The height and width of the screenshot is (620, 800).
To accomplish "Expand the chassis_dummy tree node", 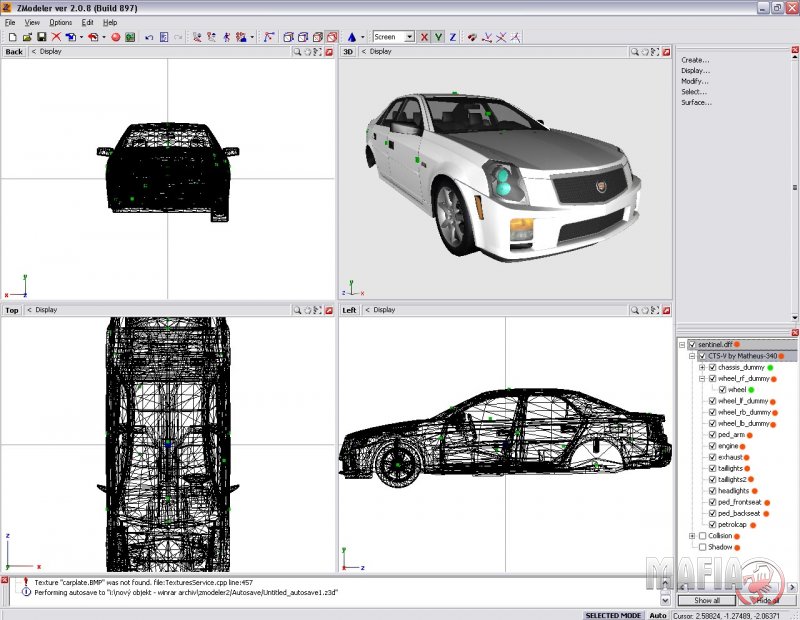I will pos(702,367).
